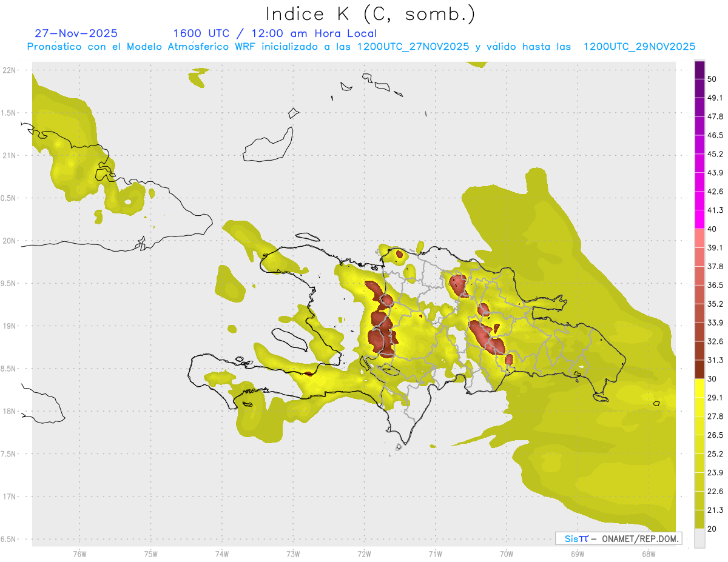
Task: Click the 76W longitude axis label
Action: (x=79, y=554)
